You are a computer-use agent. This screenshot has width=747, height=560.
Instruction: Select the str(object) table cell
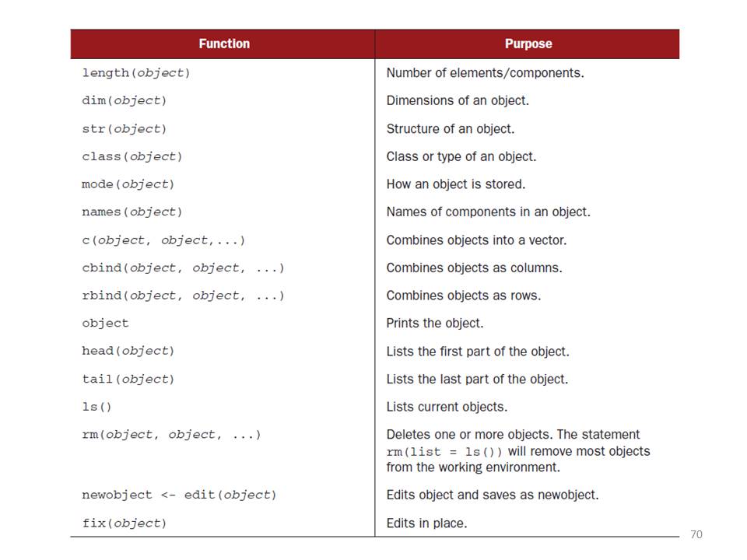point(124,129)
